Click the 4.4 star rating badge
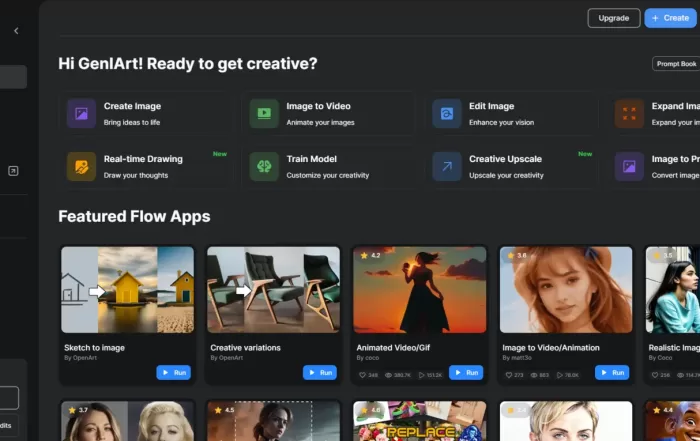This screenshot has height=441, width=700. 662,410
